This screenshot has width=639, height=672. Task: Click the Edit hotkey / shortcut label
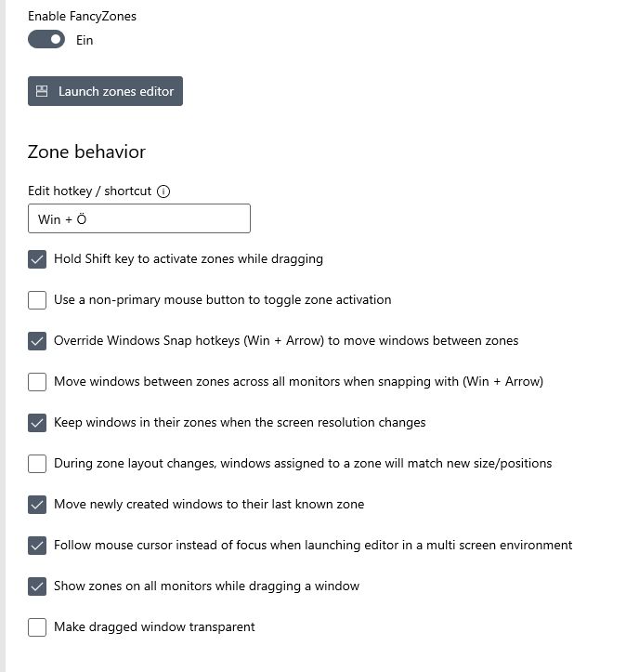point(89,191)
